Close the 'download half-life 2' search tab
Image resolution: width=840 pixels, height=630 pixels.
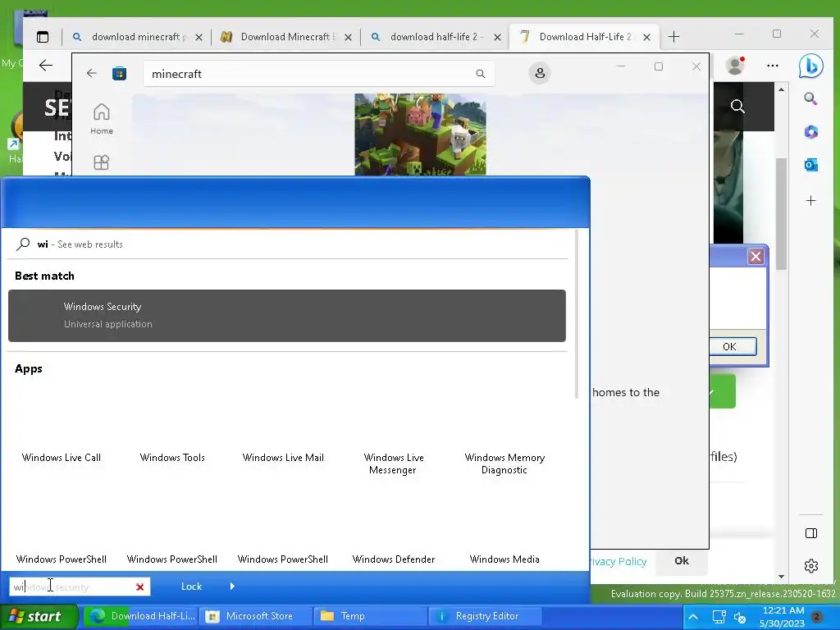[497, 38]
